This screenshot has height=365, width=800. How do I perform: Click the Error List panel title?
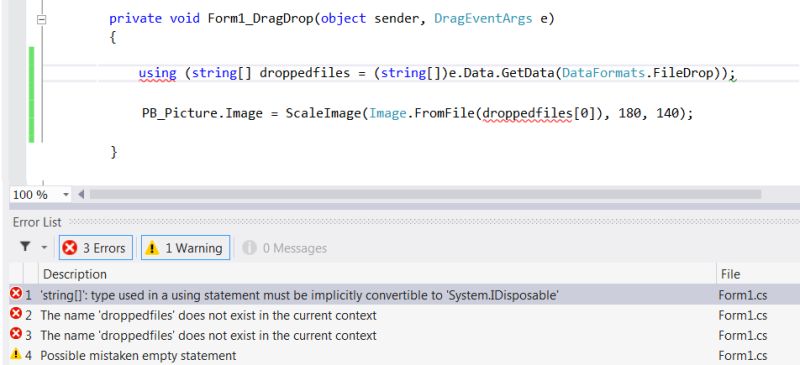[37, 222]
